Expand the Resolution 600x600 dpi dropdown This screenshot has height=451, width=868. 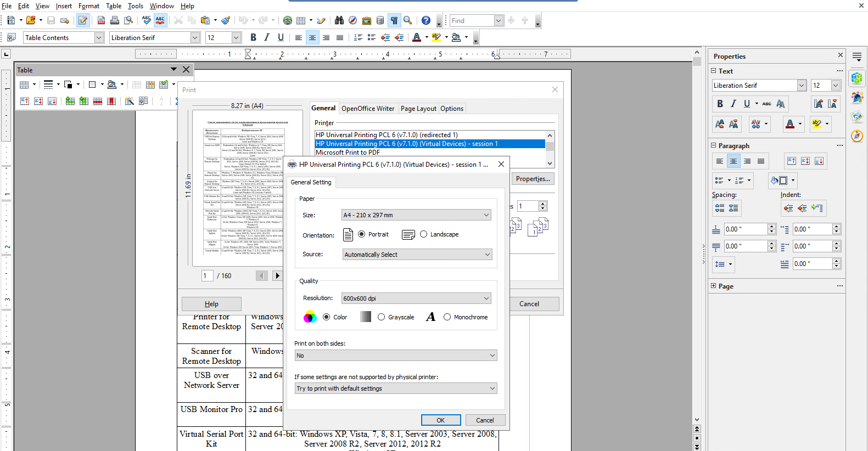point(416,298)
